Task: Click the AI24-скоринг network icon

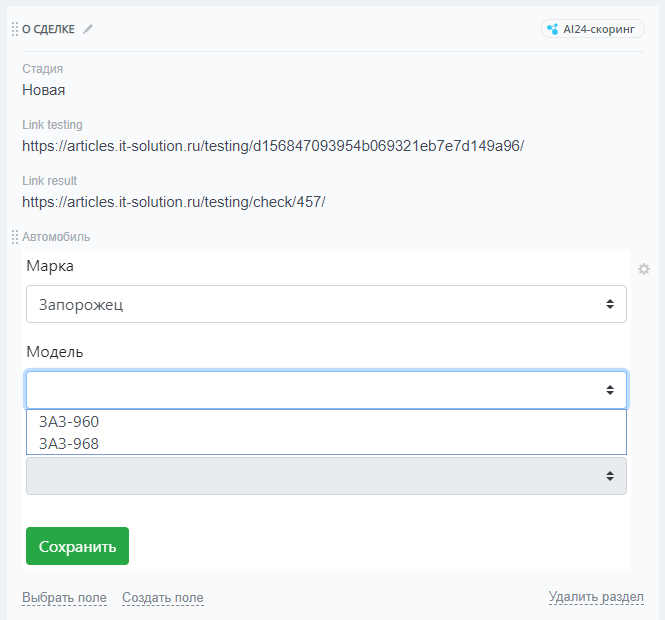Action: coord(553,29)
